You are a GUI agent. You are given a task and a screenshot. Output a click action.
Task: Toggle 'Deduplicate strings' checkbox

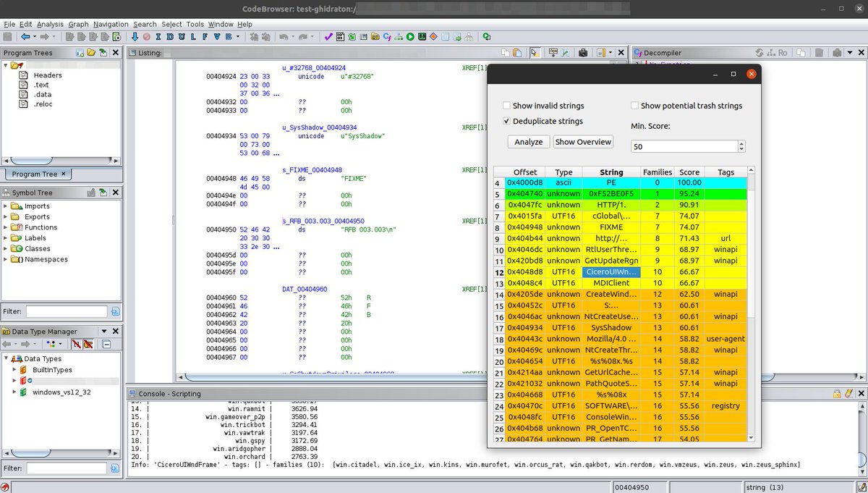click(x=506, y=121)
